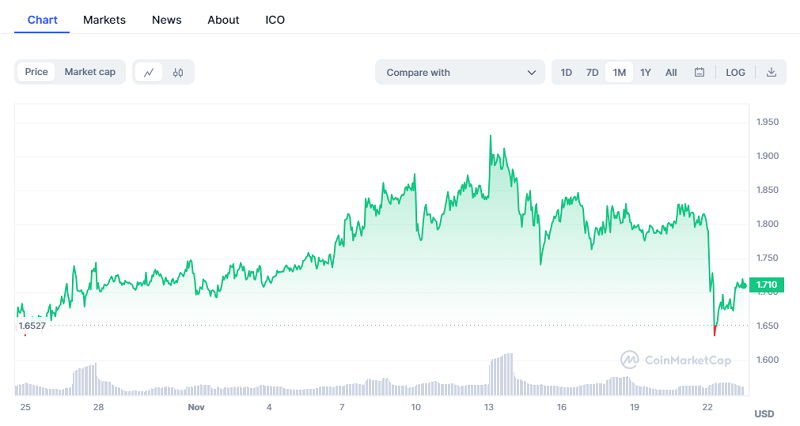The height and width of the screenshot is (426, 800).
Task: Show All time range data
Action: tap(671, 72)
